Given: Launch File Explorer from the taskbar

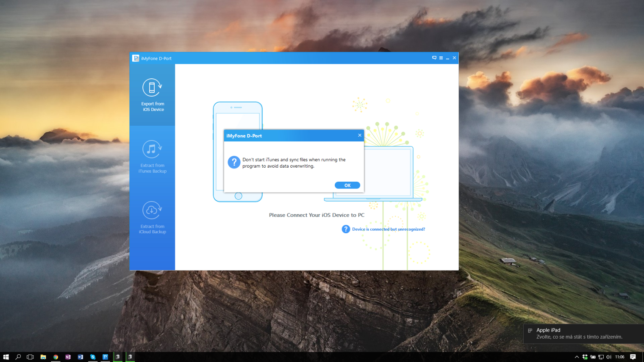Looking at the screenshot, I should click(x=43, y=357).
